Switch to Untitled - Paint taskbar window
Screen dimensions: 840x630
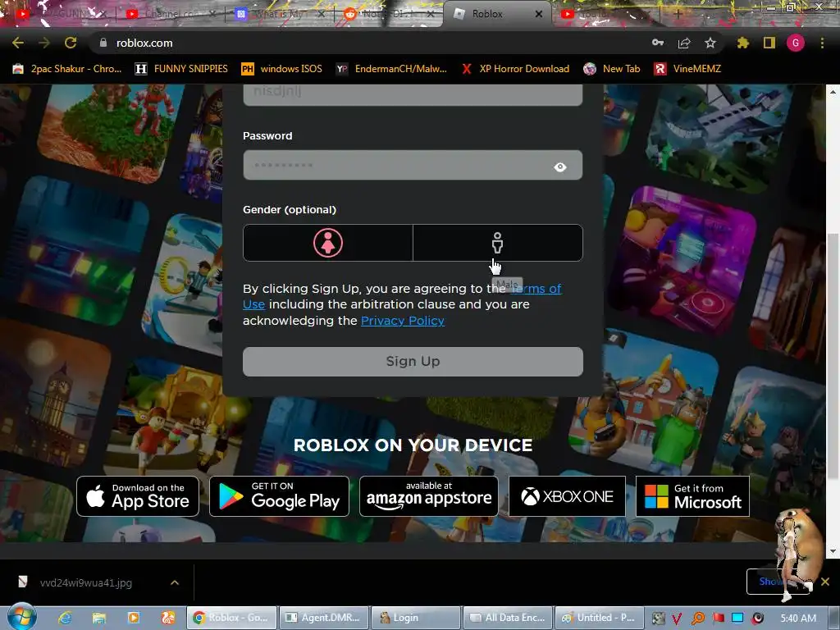click(x=600, y=618)
